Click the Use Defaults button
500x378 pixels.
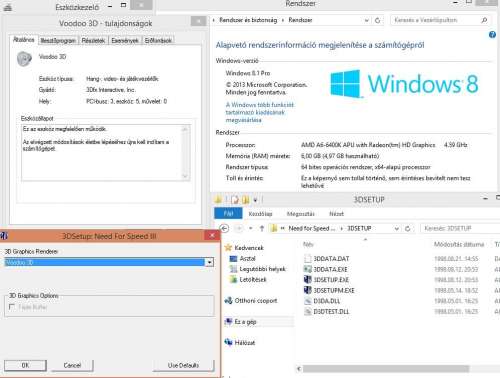pos(183,365)
